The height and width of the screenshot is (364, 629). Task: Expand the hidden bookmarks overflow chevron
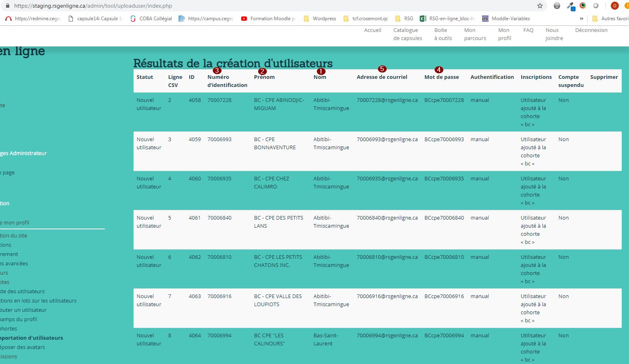tap(582, 19)
